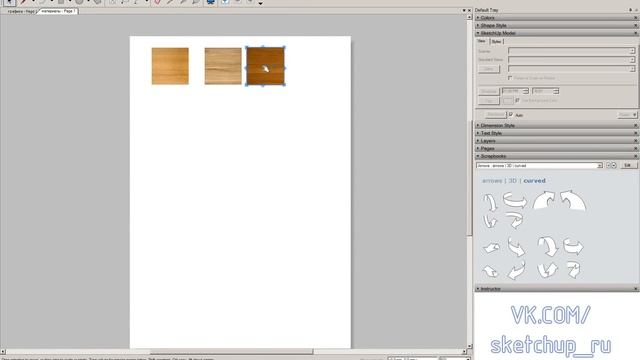
Task: Click the scrapbook Edit button
Action: [628, 165]
